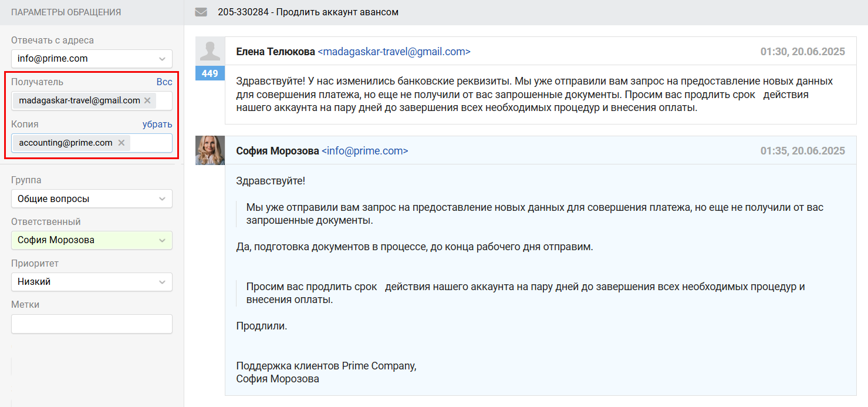Screen dimensions: 868x407
Task: Remove accounting@prime.com from copy field
Action: tap(121, 143)
